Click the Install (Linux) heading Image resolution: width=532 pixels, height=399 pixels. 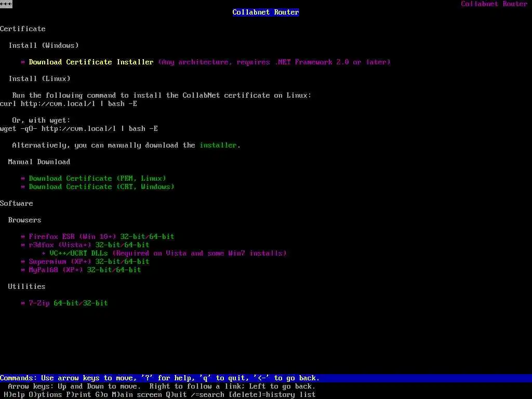(39, 79)
